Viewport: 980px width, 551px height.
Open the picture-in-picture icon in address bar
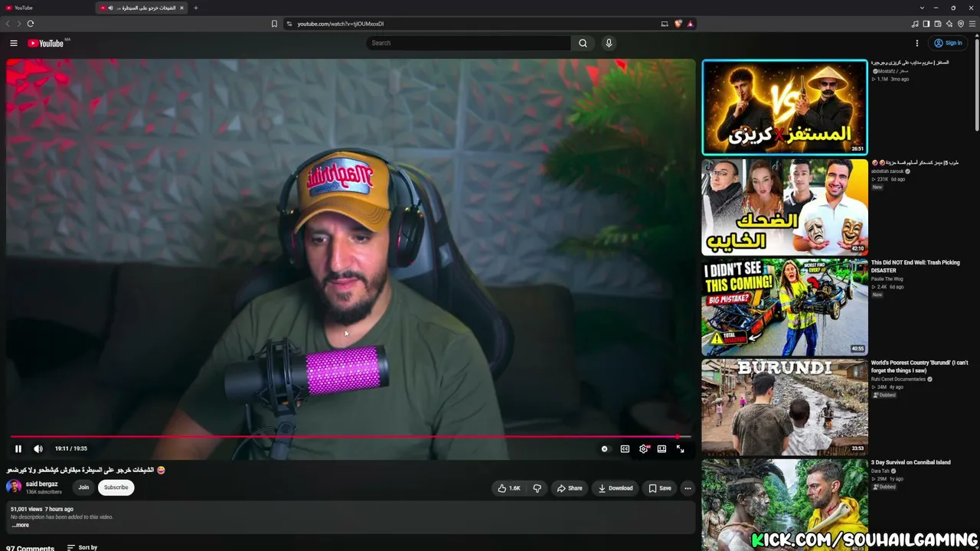[x=664, y=24]
